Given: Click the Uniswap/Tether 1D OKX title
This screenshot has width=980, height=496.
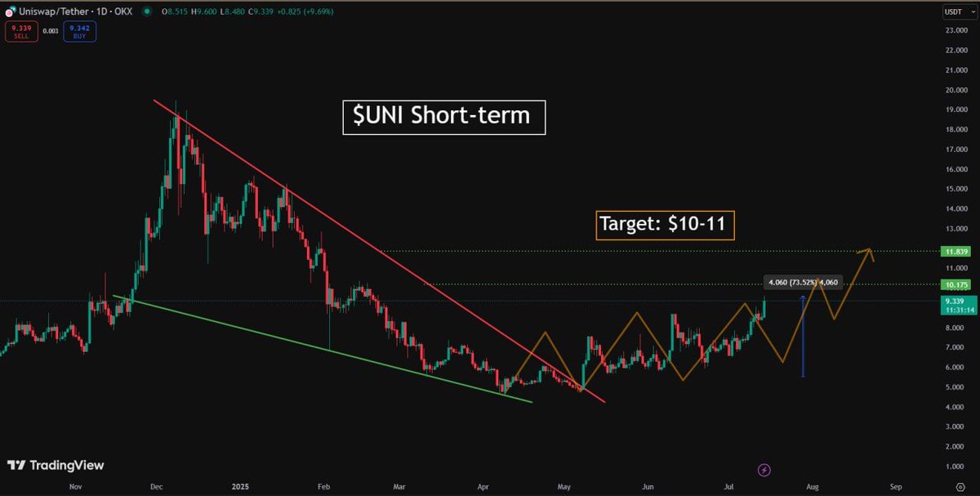Looking at the screenshot, I should [x=76, y=11].
